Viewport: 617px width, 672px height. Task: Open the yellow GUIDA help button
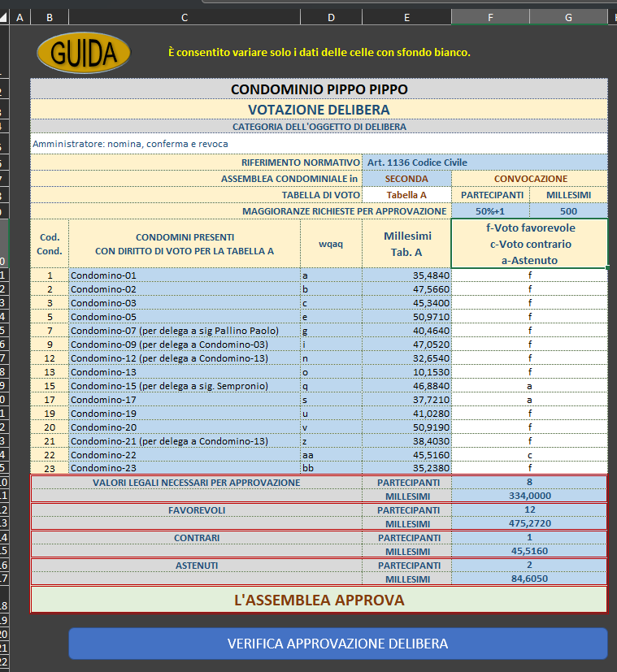84,53
